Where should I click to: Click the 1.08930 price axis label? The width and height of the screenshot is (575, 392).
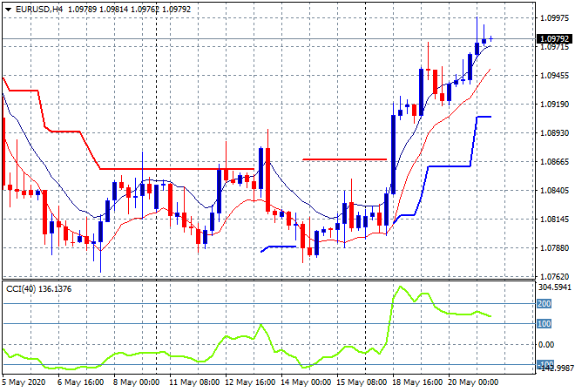tap(555, 133)
